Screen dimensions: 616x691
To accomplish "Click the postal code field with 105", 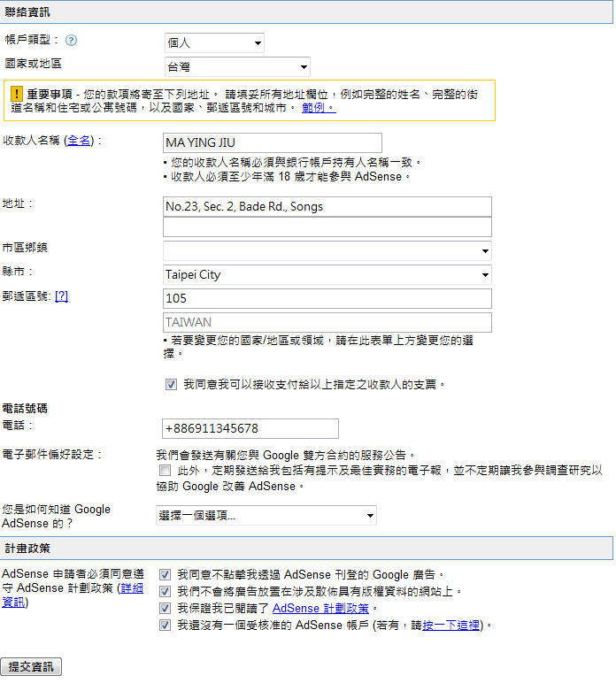I will pos(327,298).
